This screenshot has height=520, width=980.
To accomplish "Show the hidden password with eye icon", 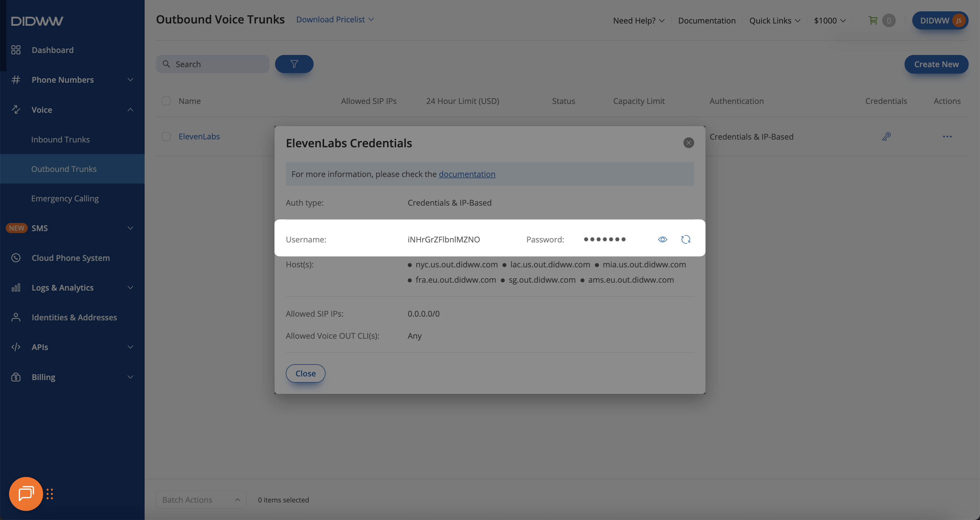I will click(x=662, y=239).
